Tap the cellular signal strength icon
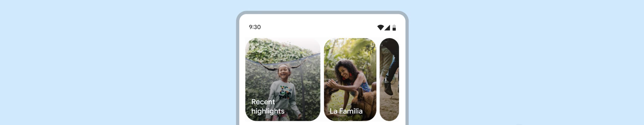This screenshot has height=125, width=644. coord(387,27)
